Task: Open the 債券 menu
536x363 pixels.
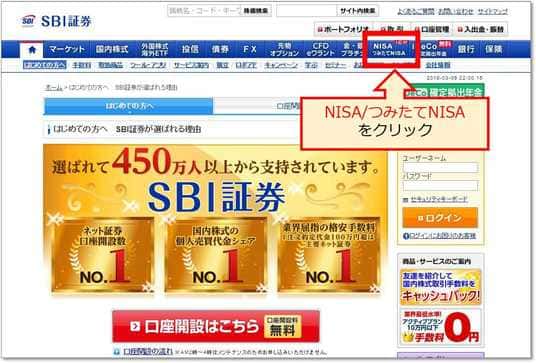Action: (220, 49)
